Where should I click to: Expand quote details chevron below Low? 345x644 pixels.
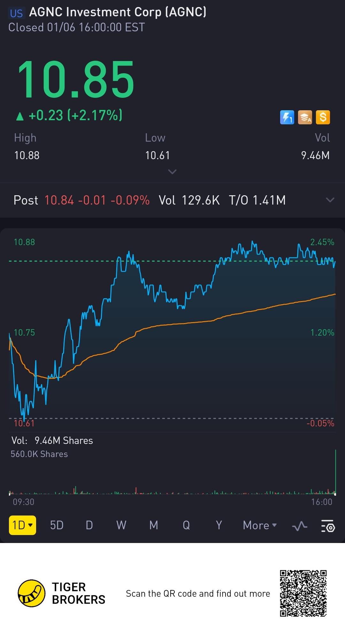tap(172, 172)
